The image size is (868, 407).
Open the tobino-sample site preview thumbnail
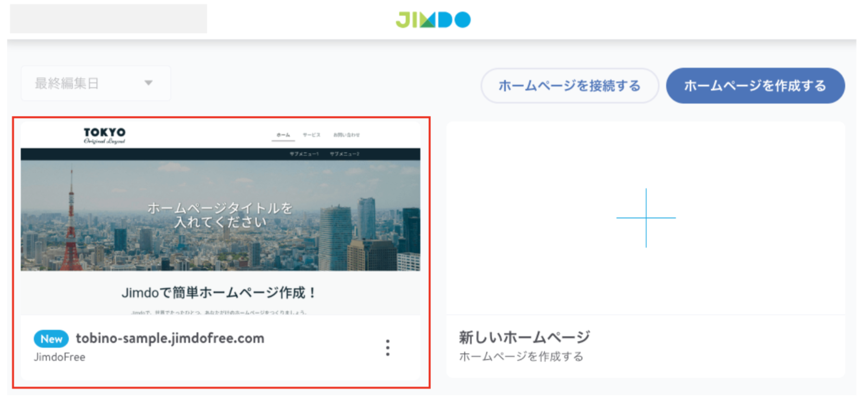pos(221,219)
